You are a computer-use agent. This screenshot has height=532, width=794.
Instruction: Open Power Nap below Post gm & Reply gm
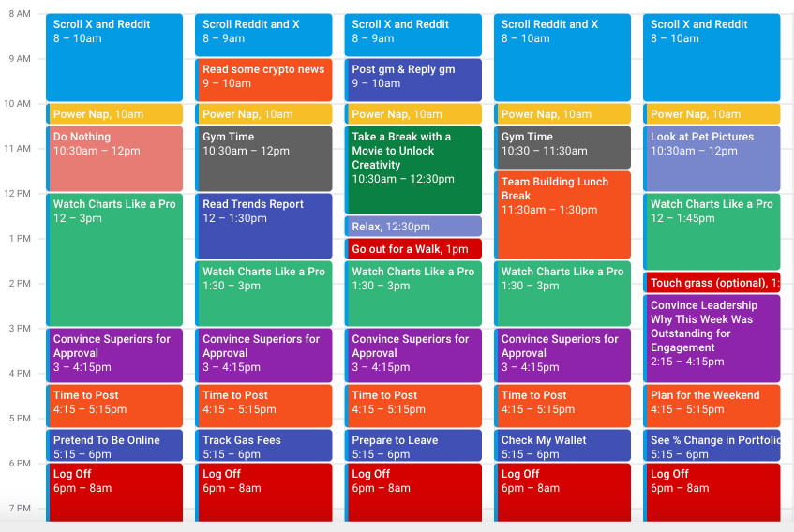[412, 113]
